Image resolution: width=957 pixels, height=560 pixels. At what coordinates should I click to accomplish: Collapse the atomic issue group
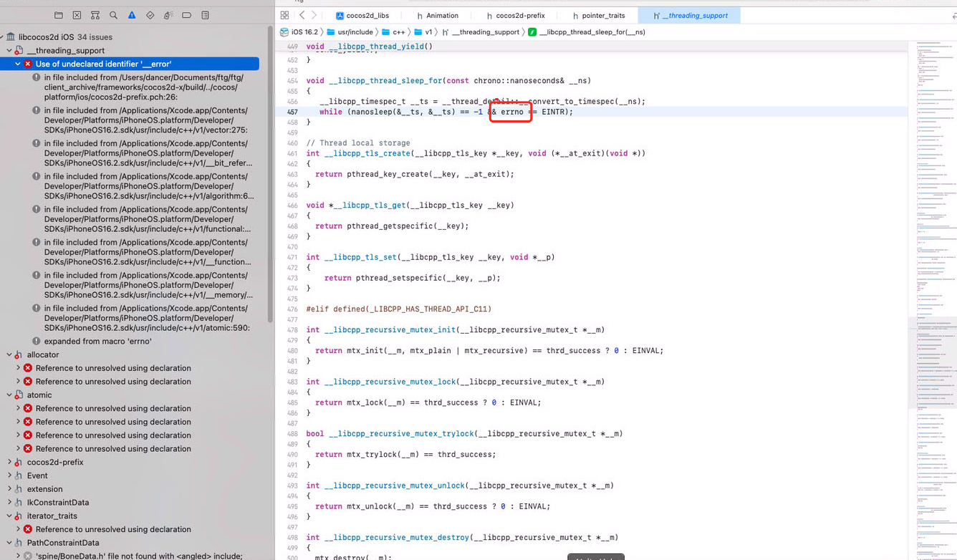click(9, 395)
